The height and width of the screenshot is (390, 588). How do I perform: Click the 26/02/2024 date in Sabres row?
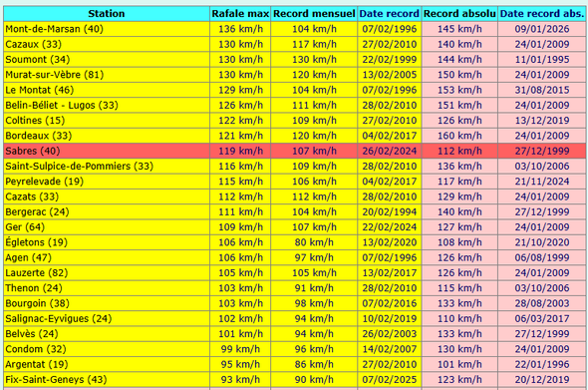390,151
